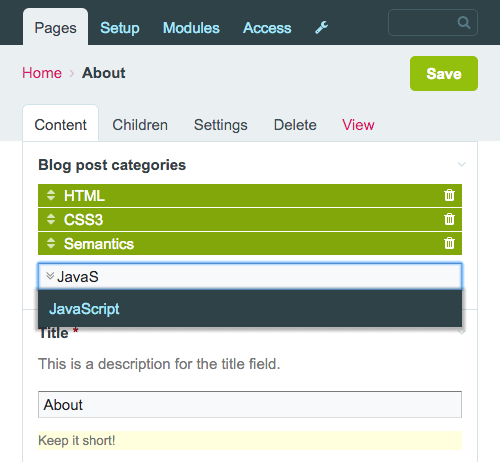
Task: Trash the Semantics category
Action: [449, 243]
